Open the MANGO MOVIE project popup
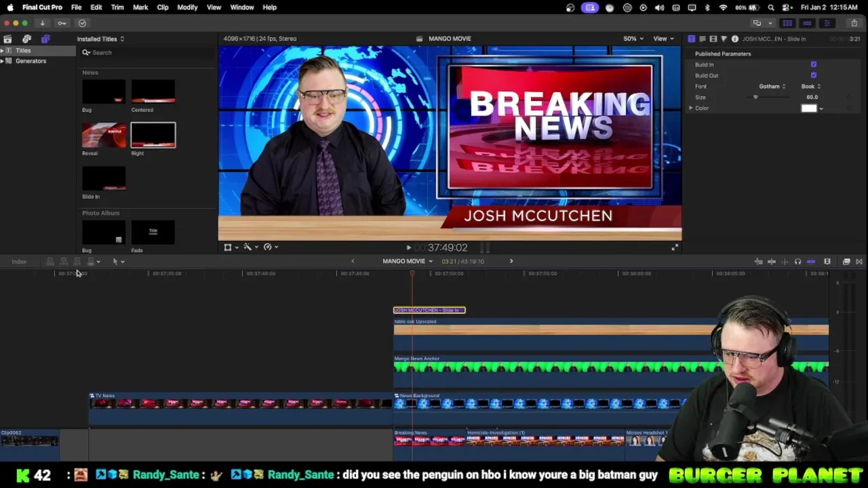Image resolution: width=868 pixels, height=488 pixels. [x=407, y=261]
